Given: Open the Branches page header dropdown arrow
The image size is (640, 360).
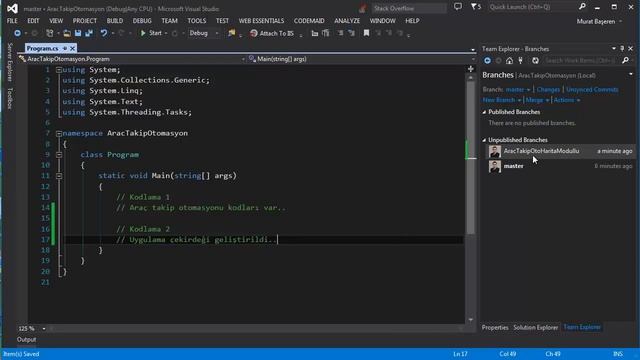Looking at the screenshot, I should coord(631,75).
